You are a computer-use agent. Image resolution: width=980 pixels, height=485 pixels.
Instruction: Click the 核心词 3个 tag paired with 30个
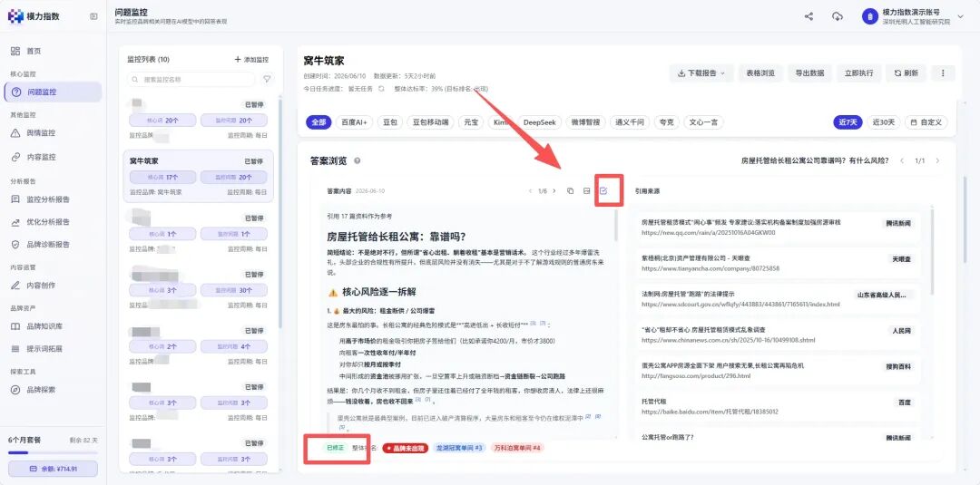click(x=163, y=290)
